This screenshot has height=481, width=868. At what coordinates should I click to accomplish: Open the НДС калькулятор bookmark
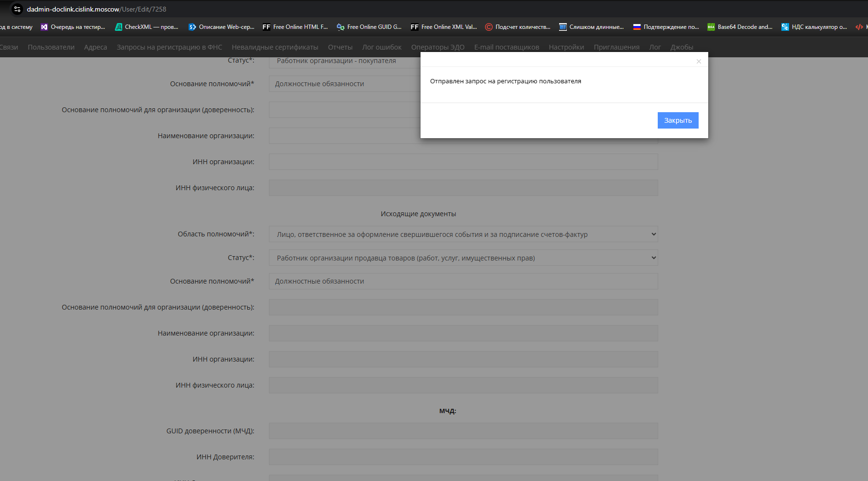814,27
